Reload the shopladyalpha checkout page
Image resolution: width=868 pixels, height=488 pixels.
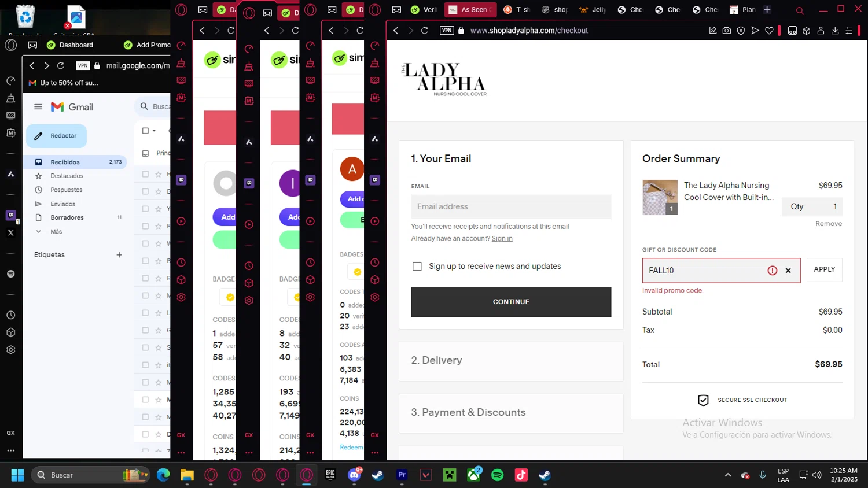[x=424, y=31]
